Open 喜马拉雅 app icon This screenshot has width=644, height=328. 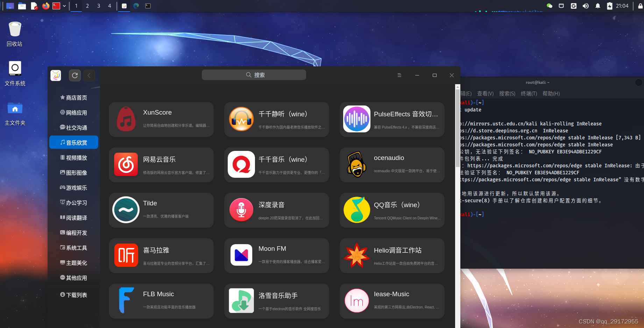coord(126,255)
